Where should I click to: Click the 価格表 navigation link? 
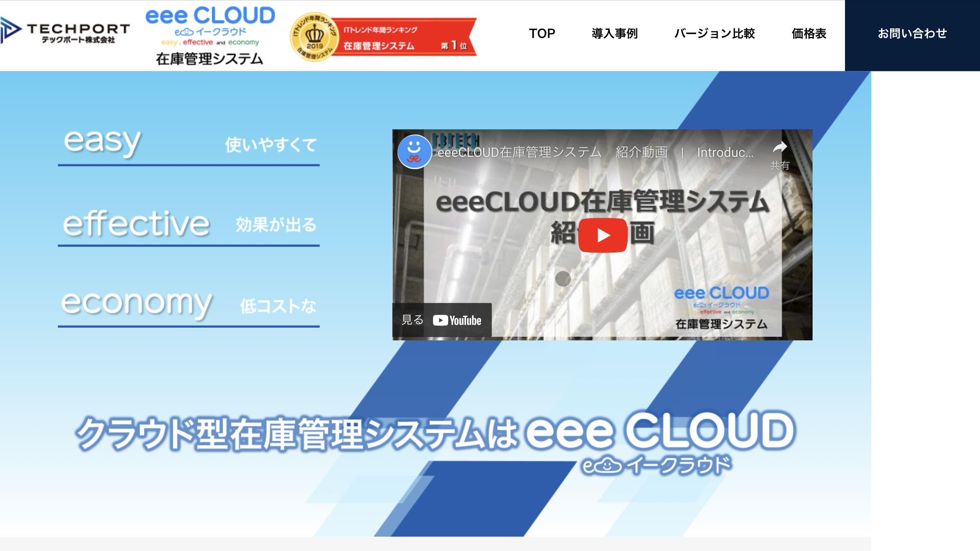[x=808, y=33]
